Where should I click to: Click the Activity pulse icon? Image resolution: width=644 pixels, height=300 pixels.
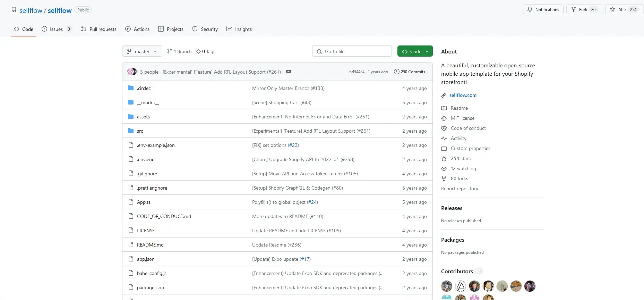coord(444,138)
